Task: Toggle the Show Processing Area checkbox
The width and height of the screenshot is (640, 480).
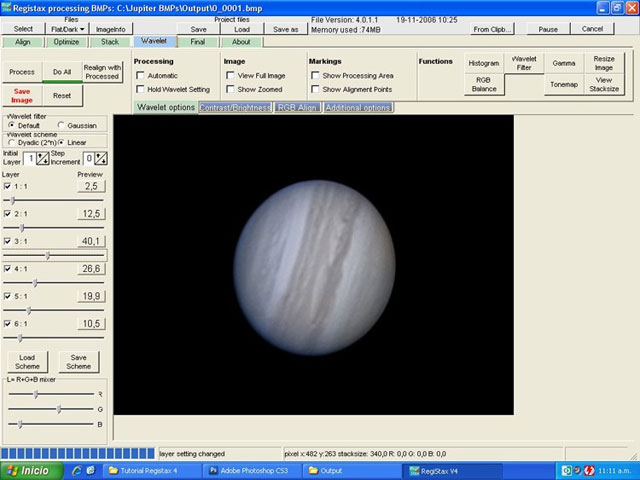Action: 315,76
